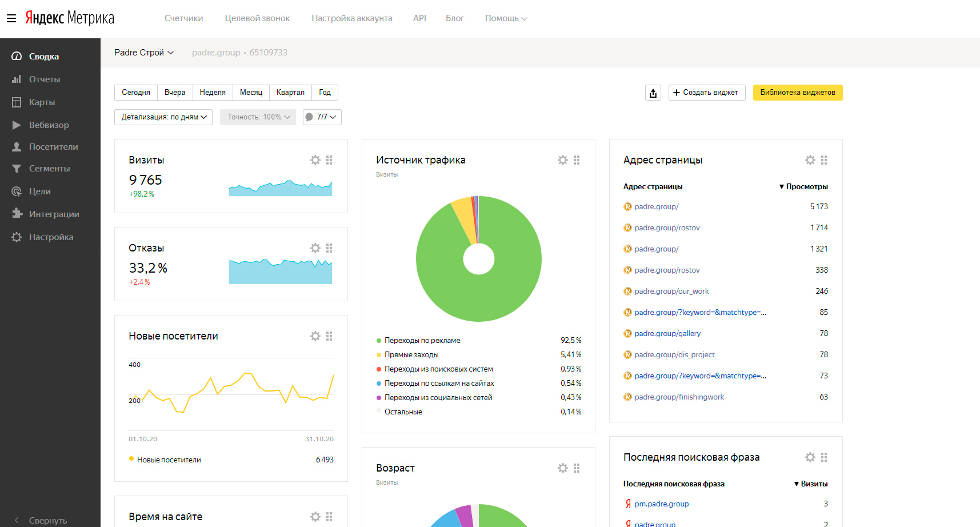Open gear of Последняя поисковая фраза widget

[x=810, y=457]
